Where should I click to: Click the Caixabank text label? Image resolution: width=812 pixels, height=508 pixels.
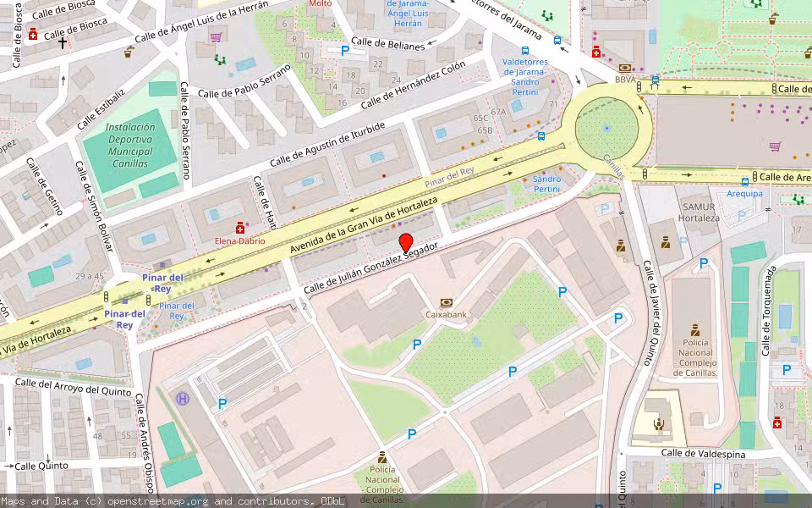click(x=447, y=314)
